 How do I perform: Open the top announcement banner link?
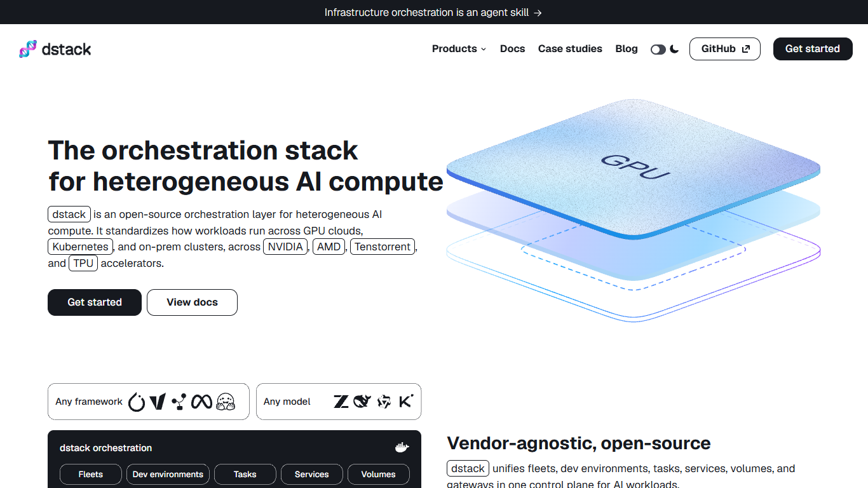click(x=433, y=12)
